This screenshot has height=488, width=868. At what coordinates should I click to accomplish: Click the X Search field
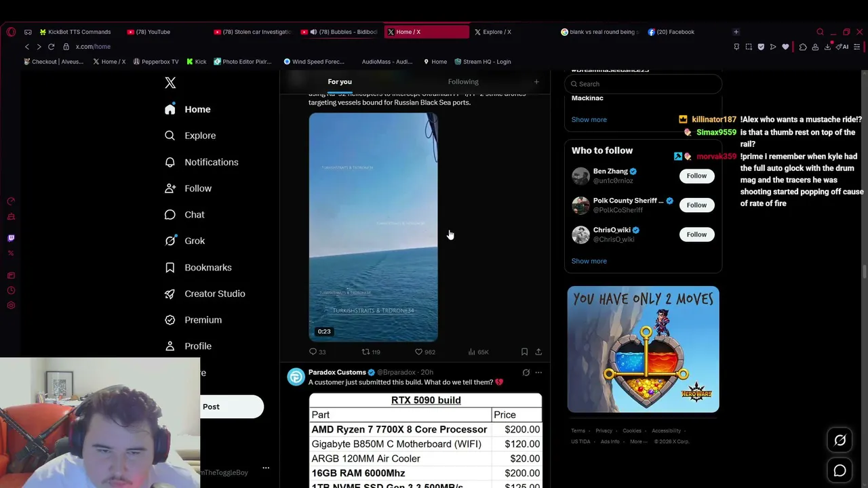(x=643, y=84)
